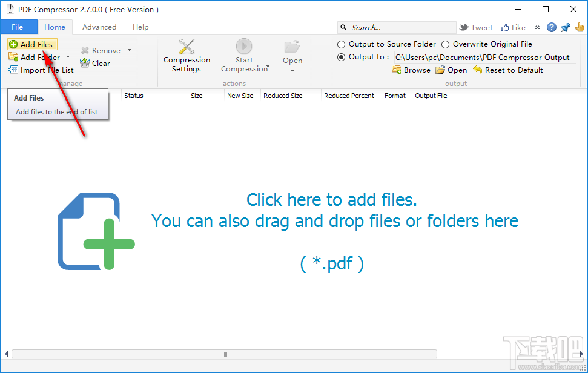This screenshot has width=588, height=373.
Task: Open Compression Settings
Action: [187, 56]
